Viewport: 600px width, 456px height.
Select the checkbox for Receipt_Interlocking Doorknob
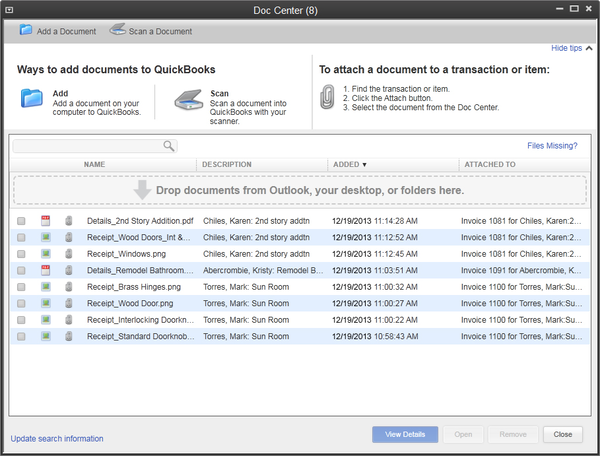[x=21, y=319]
